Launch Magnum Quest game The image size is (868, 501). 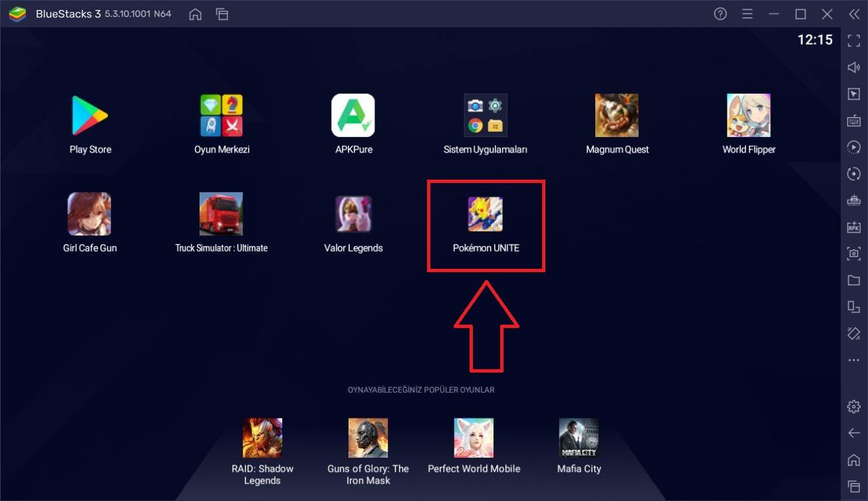(x=617, y=116)
